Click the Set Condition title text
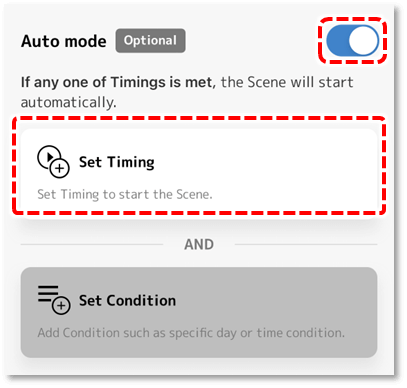This screenshot has height=388, width=407. click(x=127, y=300)
